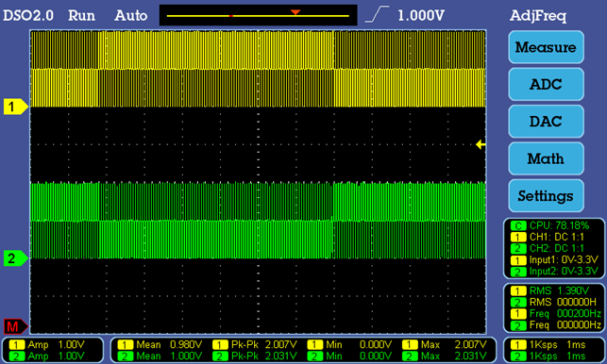The height and width of the screenshot is (364, 607).
Task: Open the Settings button
Action: click(546, 196)
